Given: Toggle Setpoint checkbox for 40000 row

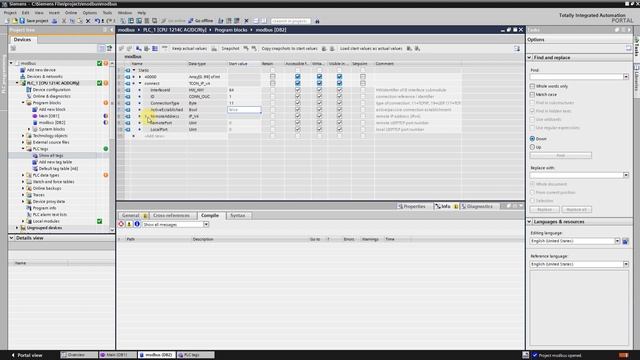Looking at the screenshot, I should [x=363, y=77].
